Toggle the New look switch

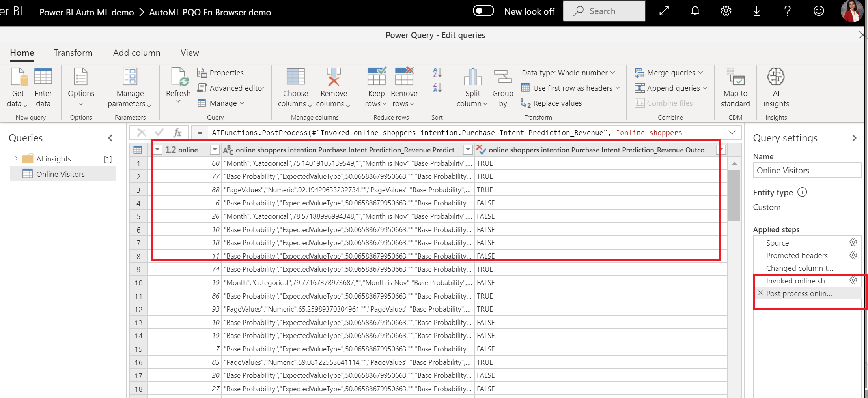point(483,11)
